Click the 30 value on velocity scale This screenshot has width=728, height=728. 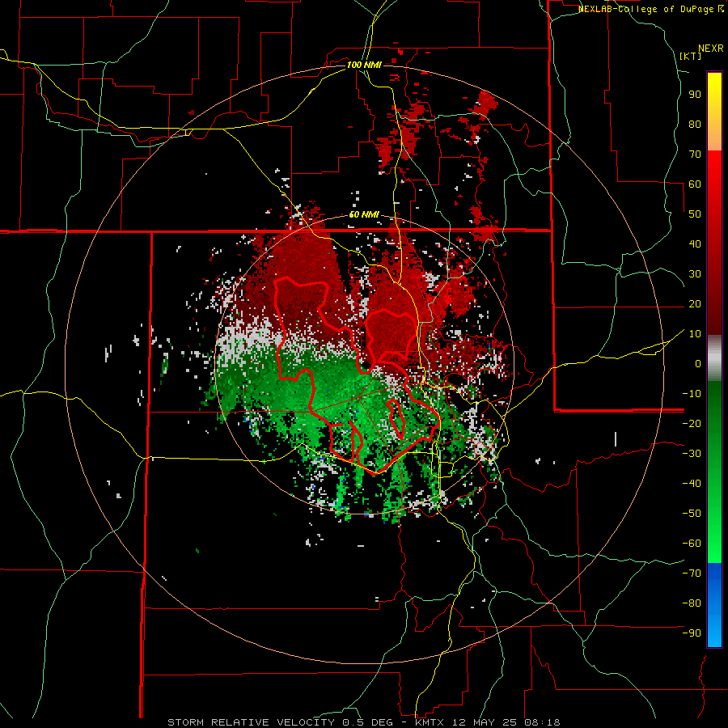(x=695, y=274)
